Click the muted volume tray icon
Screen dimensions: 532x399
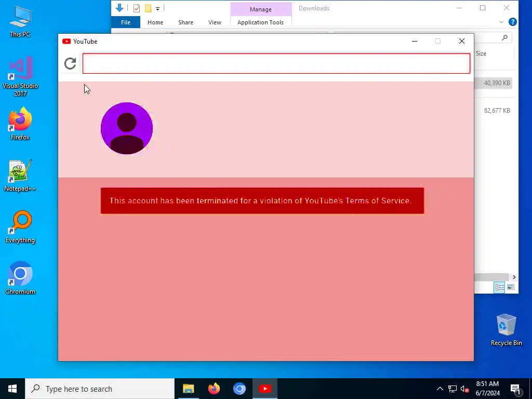pos(465,389)
